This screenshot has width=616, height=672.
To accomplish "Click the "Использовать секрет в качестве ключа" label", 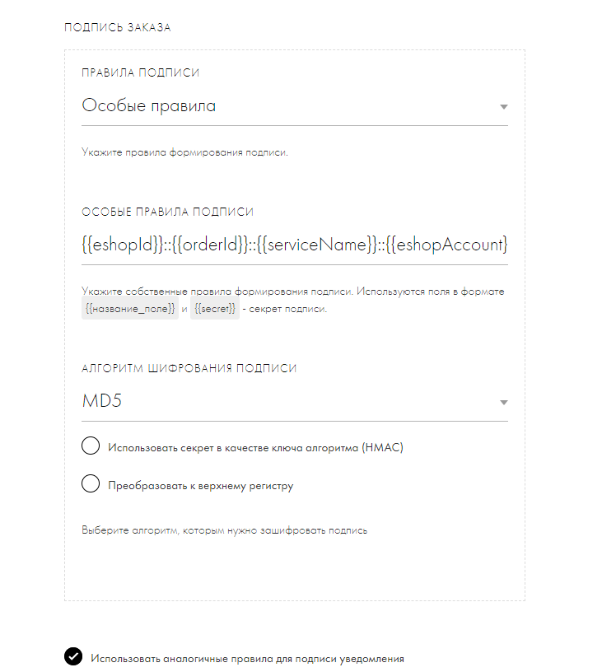I will coord(255,448).
